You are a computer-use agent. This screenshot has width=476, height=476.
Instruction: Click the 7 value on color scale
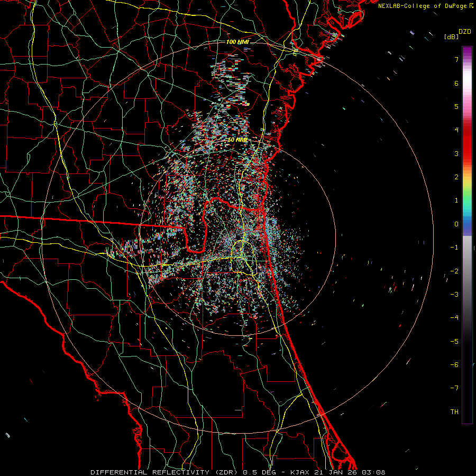456,59
